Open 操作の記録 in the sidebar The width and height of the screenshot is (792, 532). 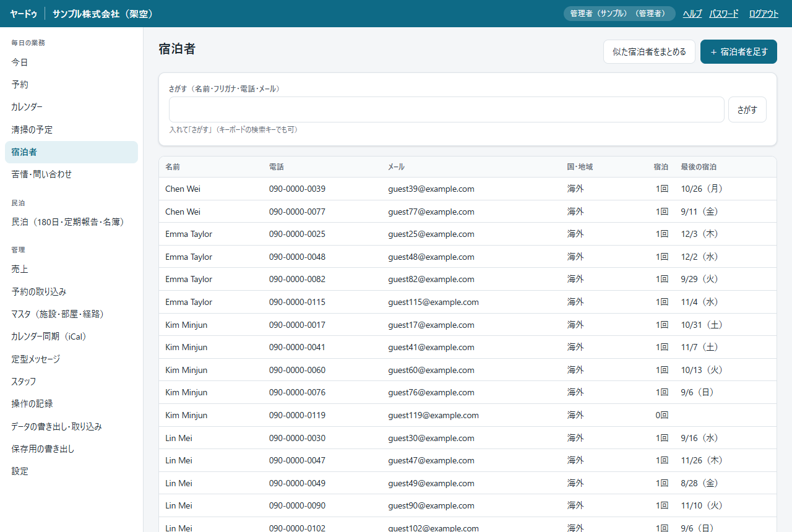(x=71, y=403)
